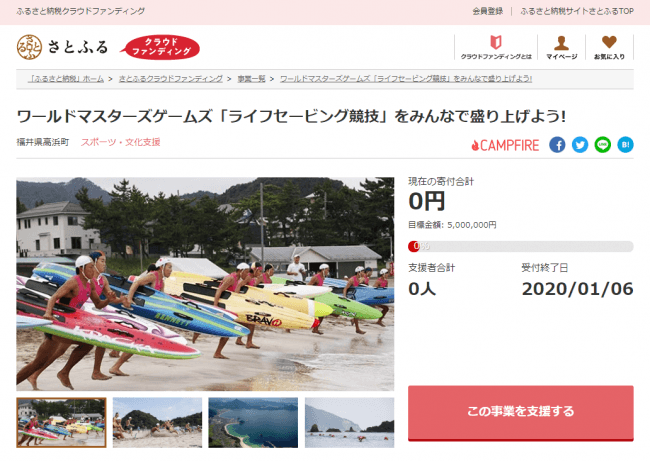The width and height of the screenshot is (650, 461).
Task: Select the スポーツ・文化支援 category link
Action: tap(120, 142)
